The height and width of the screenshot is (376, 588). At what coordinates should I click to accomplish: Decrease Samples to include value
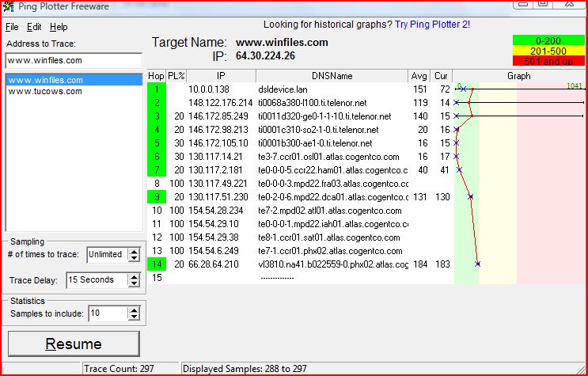(x=134, y=317)
